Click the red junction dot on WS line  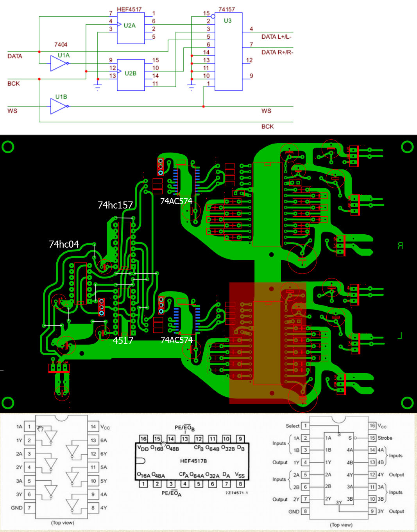203,106
